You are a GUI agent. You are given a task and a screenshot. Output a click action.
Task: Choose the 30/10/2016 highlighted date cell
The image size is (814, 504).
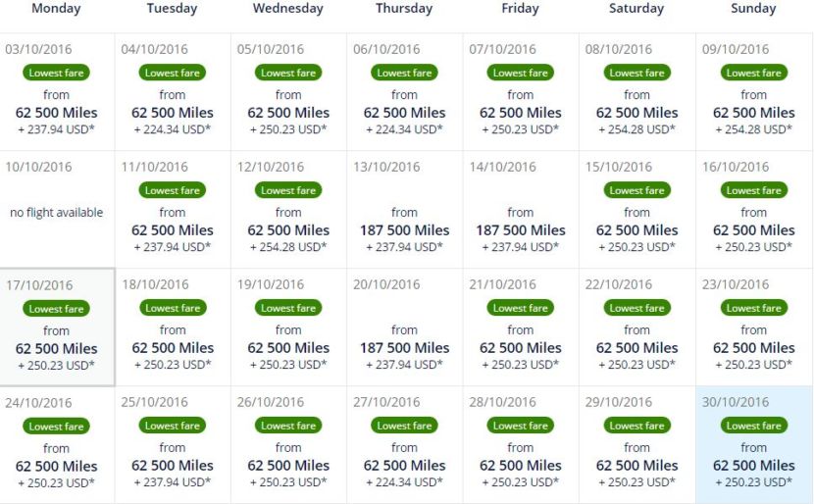[754, 444]
